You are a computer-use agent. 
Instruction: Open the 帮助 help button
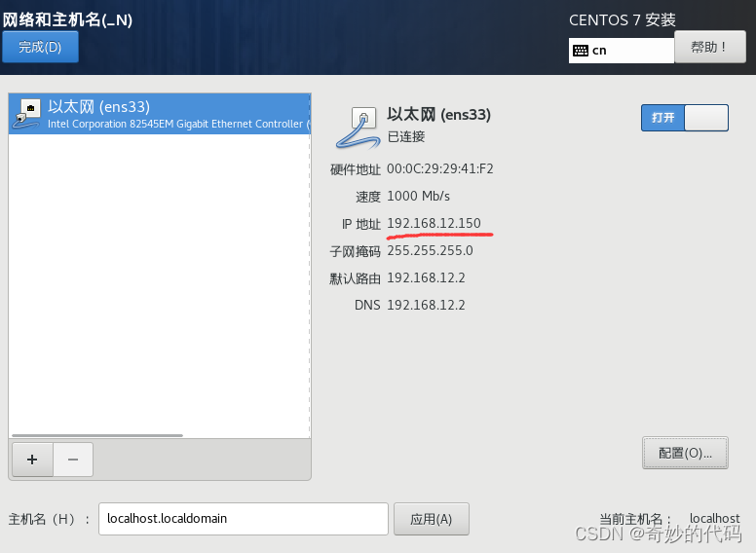(709, 47)
